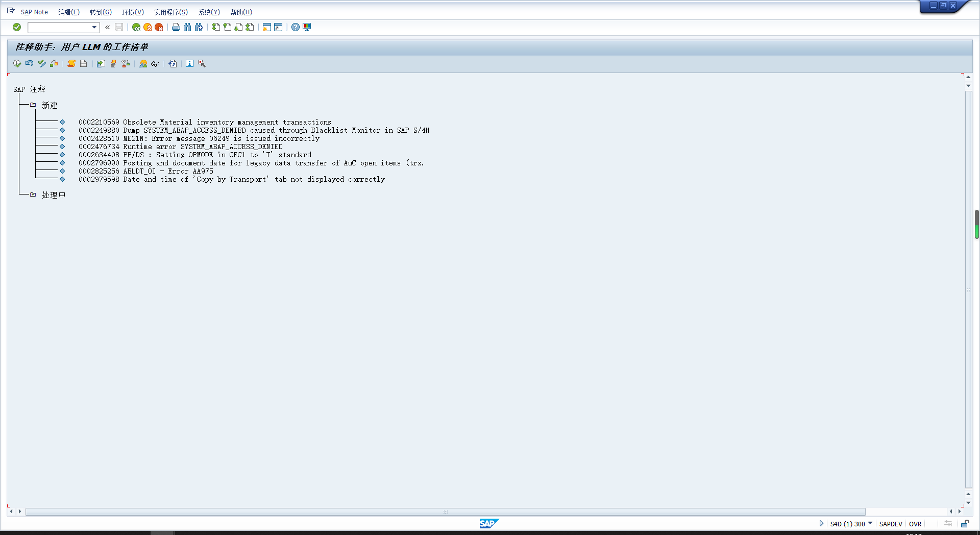Screen dimensions: 980x535
Task: Click the glasses display icon
Action: point(155,63)
